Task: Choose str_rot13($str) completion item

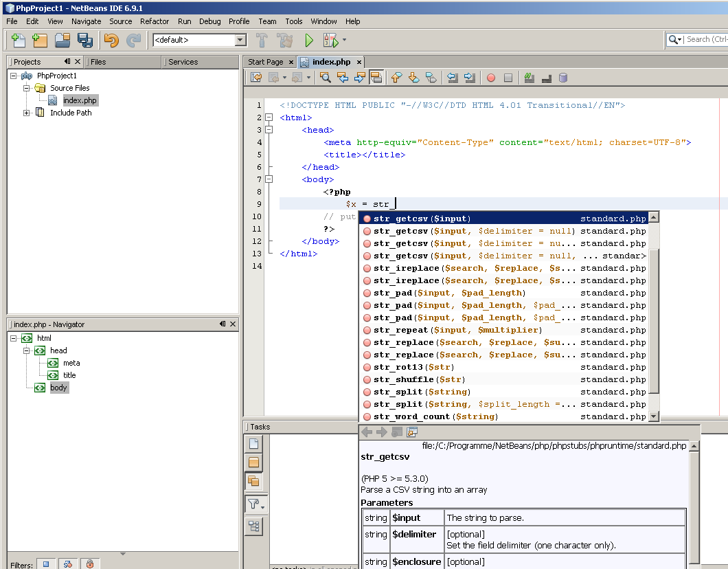Action: click(x=504, y=367)
